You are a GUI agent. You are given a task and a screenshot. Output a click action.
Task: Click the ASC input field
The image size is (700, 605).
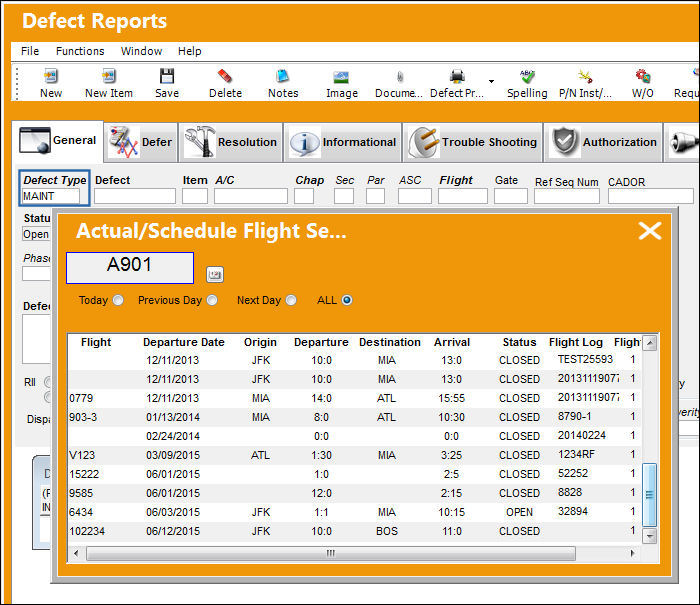415,196
